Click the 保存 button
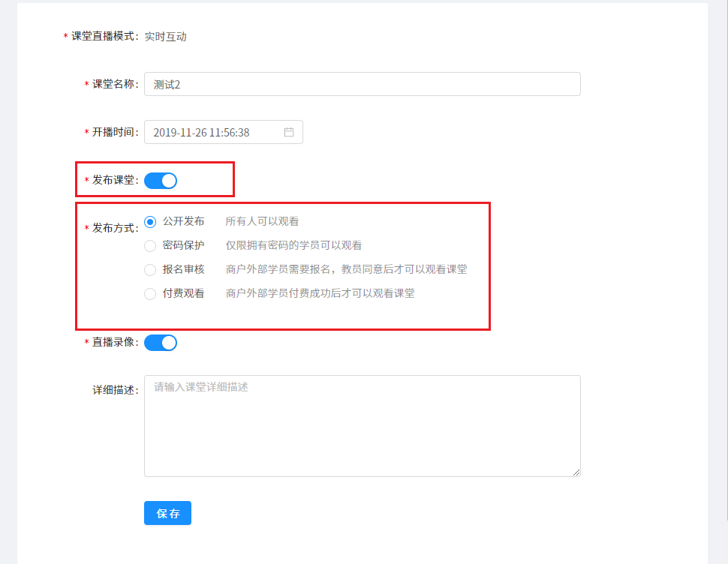728x564 pixels. pyautogui.click(x=167, y=513)
